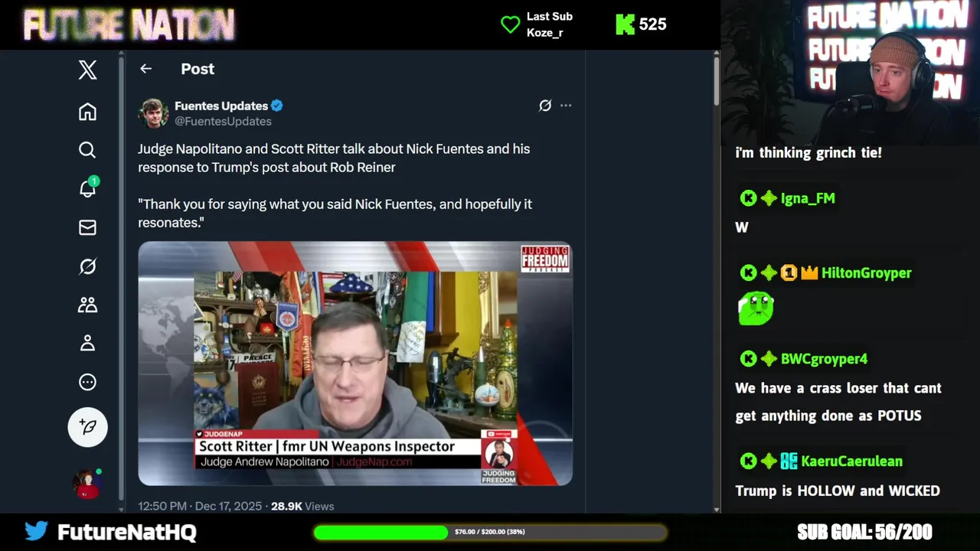Screen dimensions: 980x551
Task: Click the streamer webcam feed
Action: click(x=850, y=73)
